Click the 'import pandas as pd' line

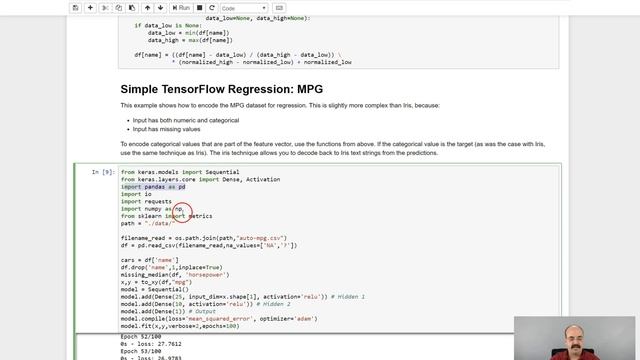click(x=153, y=187)
